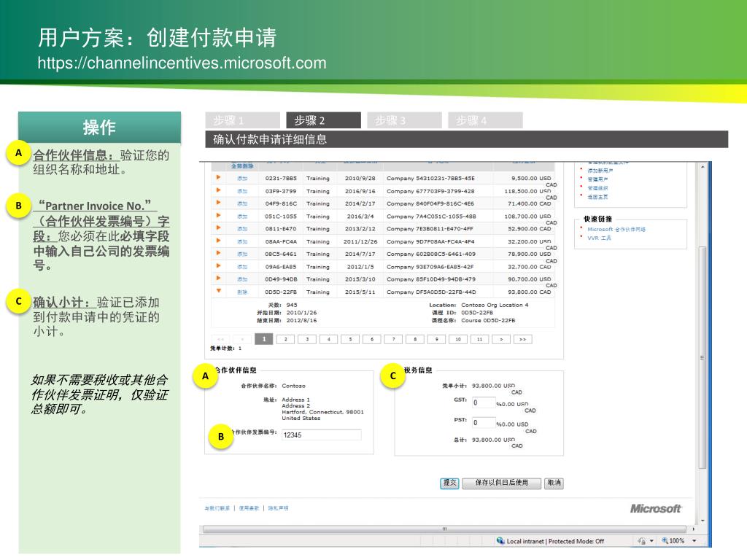Open the VVR 工具 quick link
Screen dimensions: 747x560
click(x=600, y=238)
